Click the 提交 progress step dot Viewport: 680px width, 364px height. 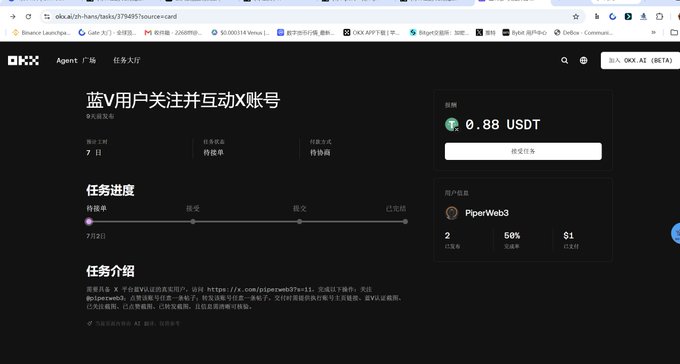pos(300,221)
